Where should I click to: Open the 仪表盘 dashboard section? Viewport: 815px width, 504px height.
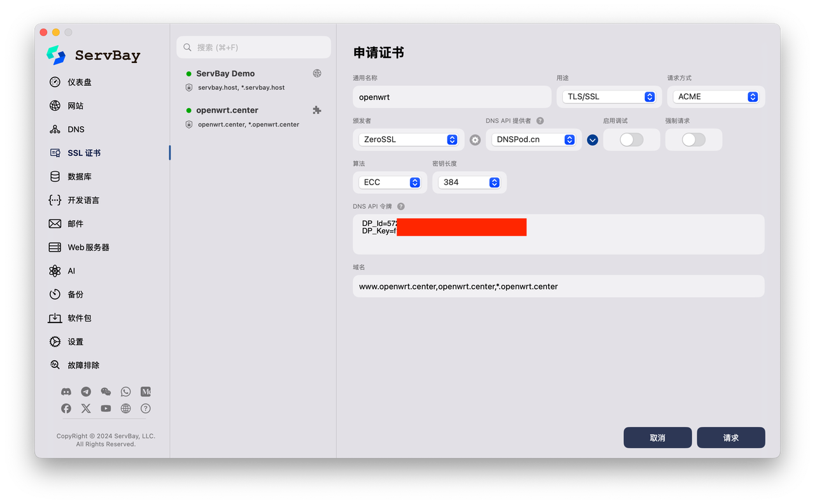(x=80, y=82)
